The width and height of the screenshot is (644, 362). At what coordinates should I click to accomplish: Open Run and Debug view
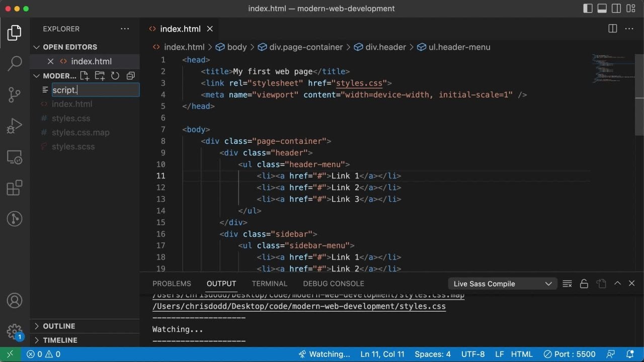[15, 126]
